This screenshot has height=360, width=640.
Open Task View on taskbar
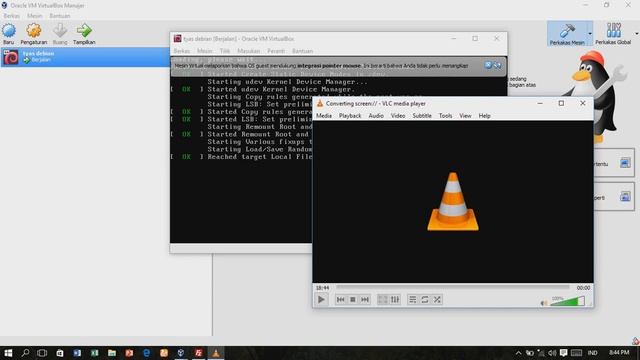tap(42, 353)
